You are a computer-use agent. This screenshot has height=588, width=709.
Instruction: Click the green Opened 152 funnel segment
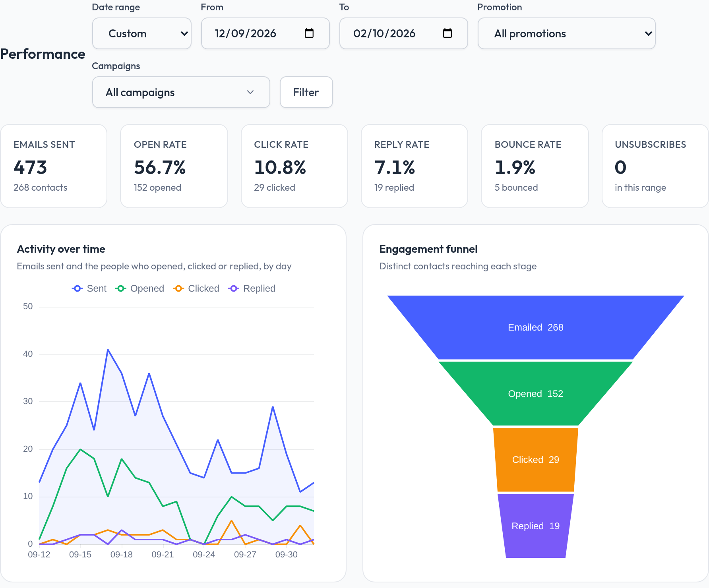pos(536,394)
